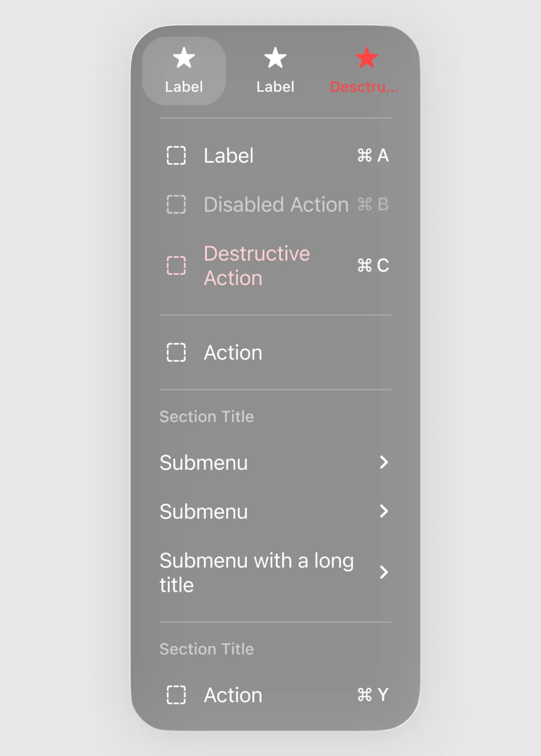Click dashed icon beside Action ⌘Y

[176, 695]
